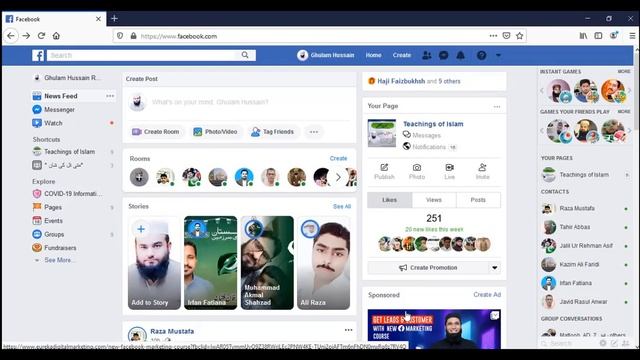640x360 pixels.
Task: Open Create Promotion dropdown arrow
Action: (495, 268)
